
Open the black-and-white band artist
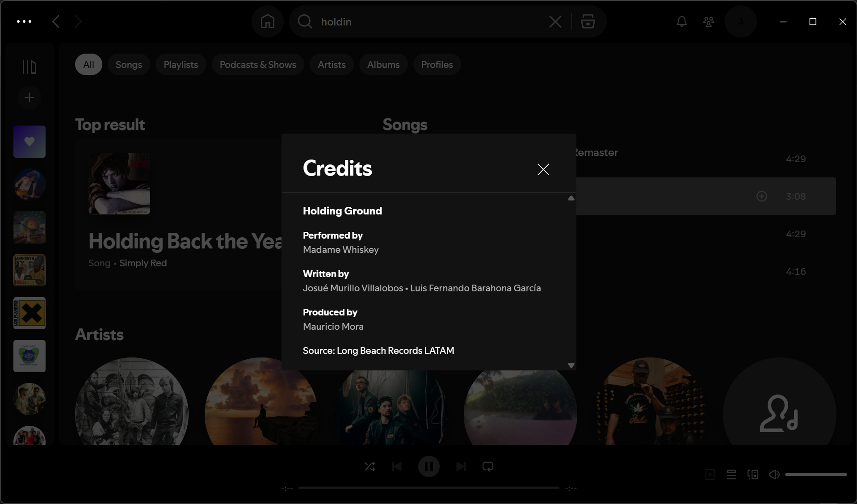pyautogui.click(x=132, y=401)
